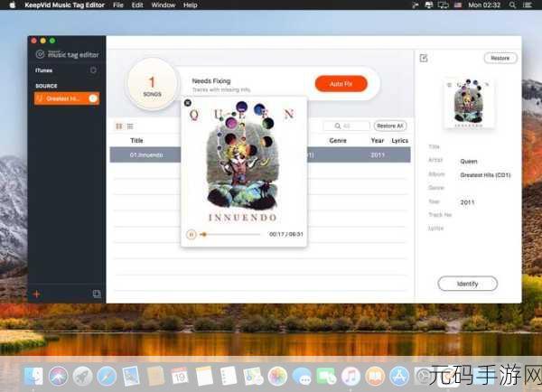Screen dimensions: 542x392
Task: Click the input source flag icon
Action: 458,5
